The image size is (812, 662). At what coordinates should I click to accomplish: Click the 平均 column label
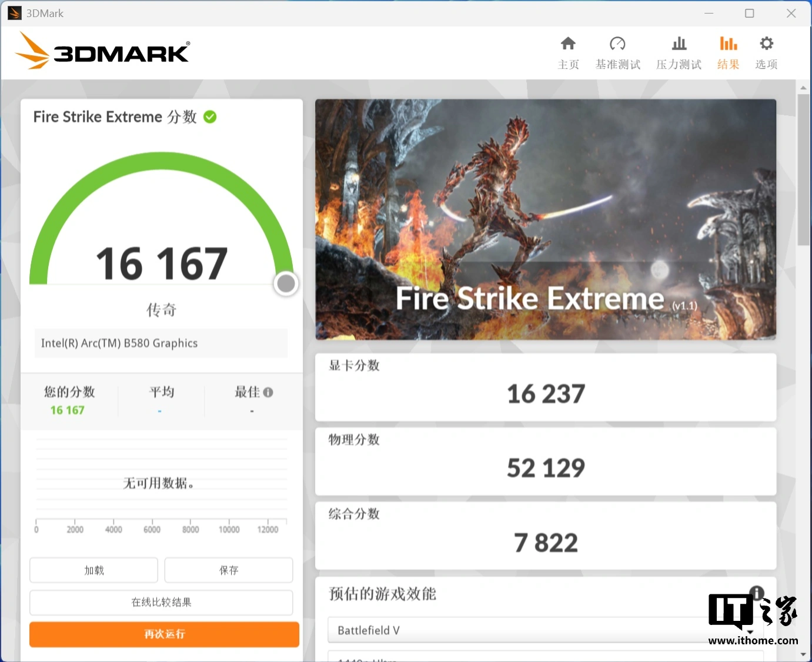click(x=161, y=392)
